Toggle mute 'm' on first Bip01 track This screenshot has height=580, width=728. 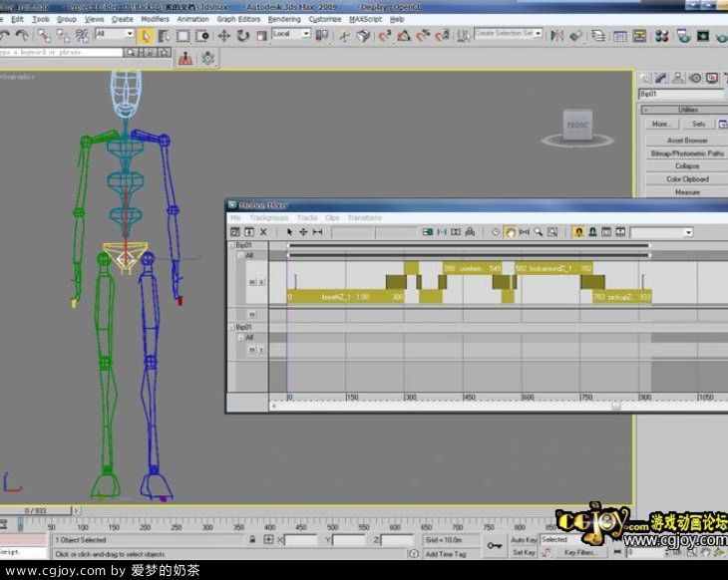pos(252,282)
